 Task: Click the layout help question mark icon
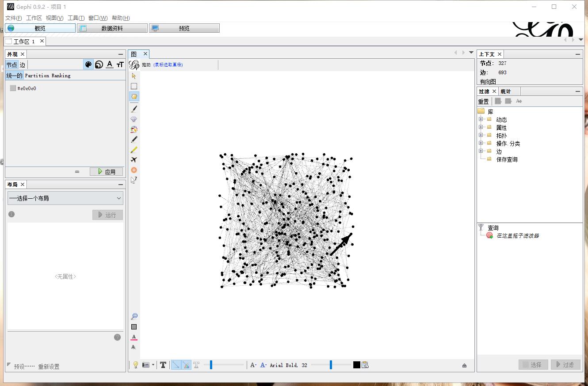117,337
